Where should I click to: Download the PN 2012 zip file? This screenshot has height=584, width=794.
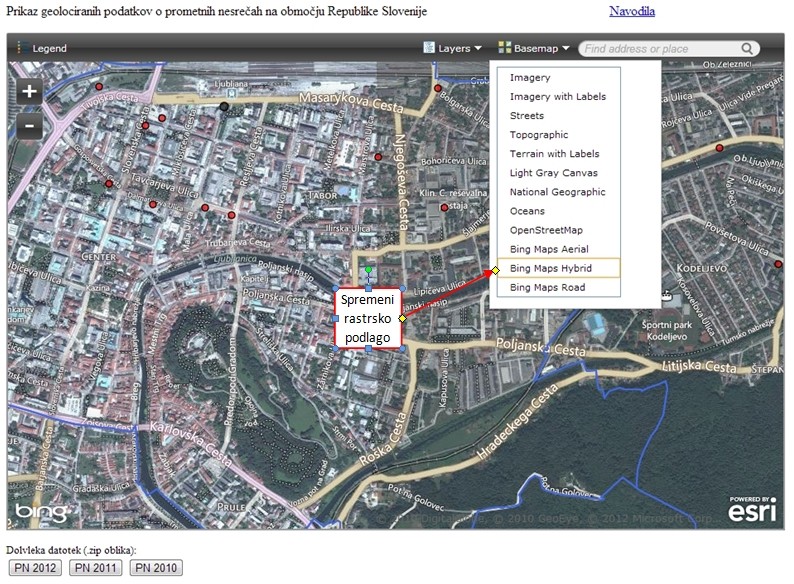click(35, 568)
